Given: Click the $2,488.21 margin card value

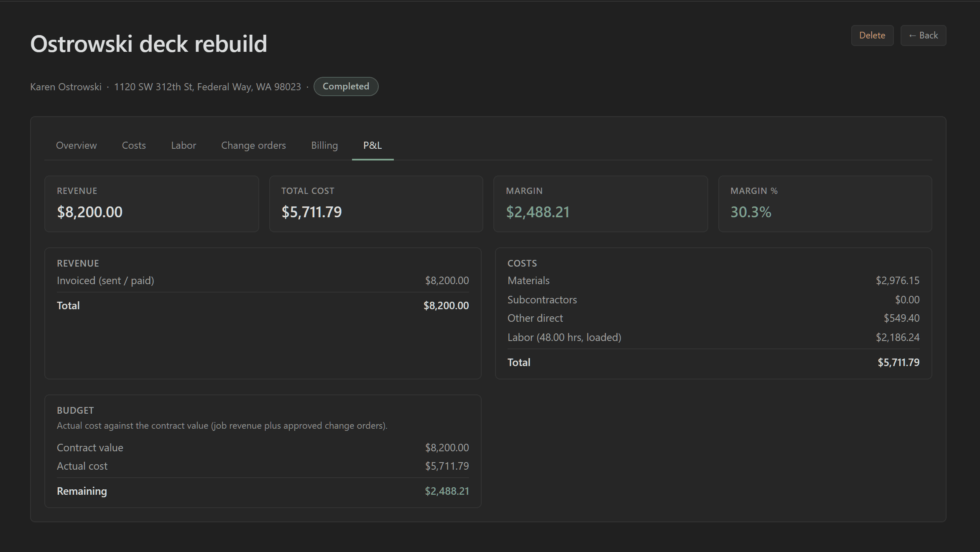Looking at the screenshot, I should [538, 212].
